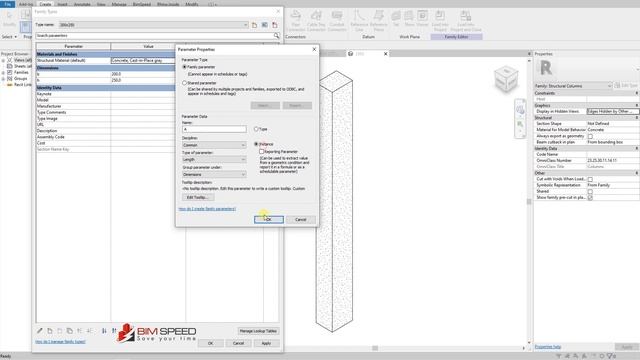Open the Discipline dropdown
The height and width of the screenshot is (360, 640).
pyautogui.click(x=214, y=145)
